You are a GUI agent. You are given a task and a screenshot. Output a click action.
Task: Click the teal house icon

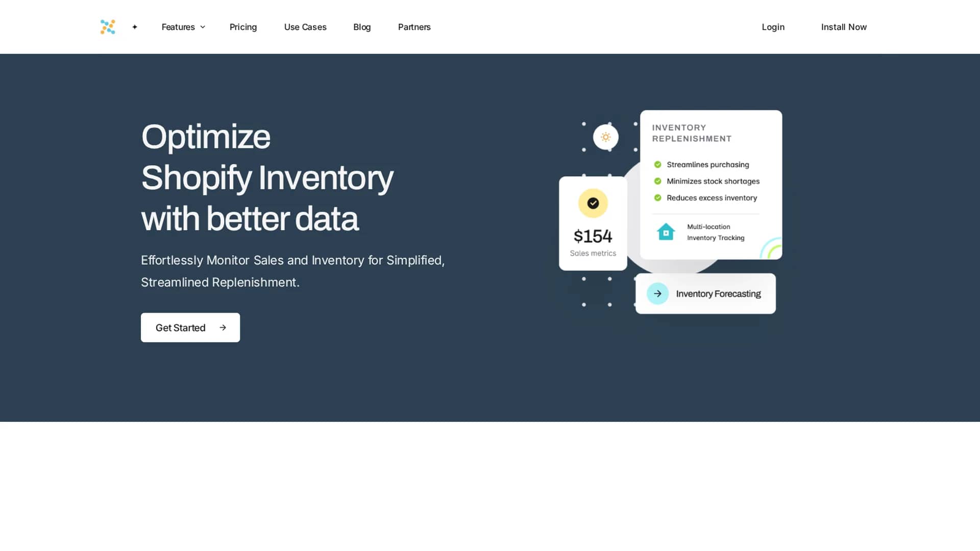click(666, 232)
